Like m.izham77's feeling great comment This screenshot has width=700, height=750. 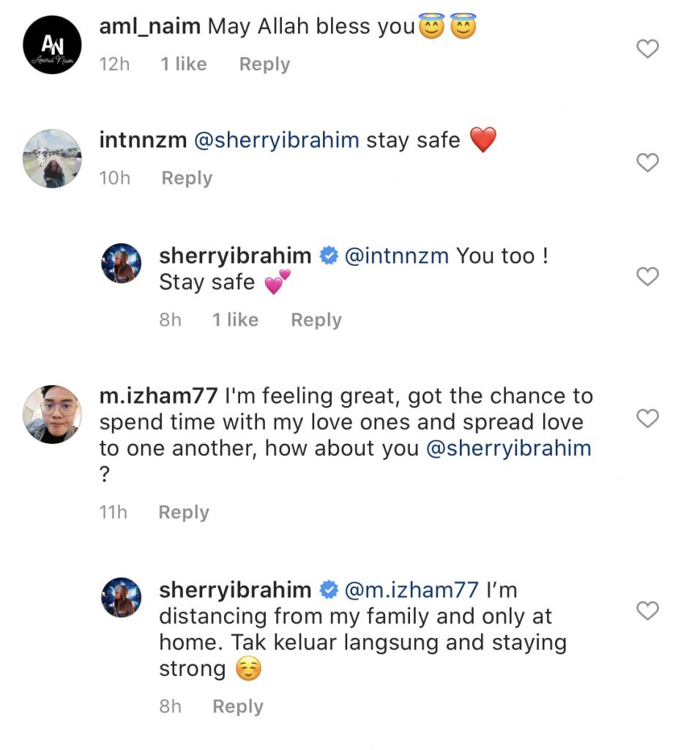[647, 418]
